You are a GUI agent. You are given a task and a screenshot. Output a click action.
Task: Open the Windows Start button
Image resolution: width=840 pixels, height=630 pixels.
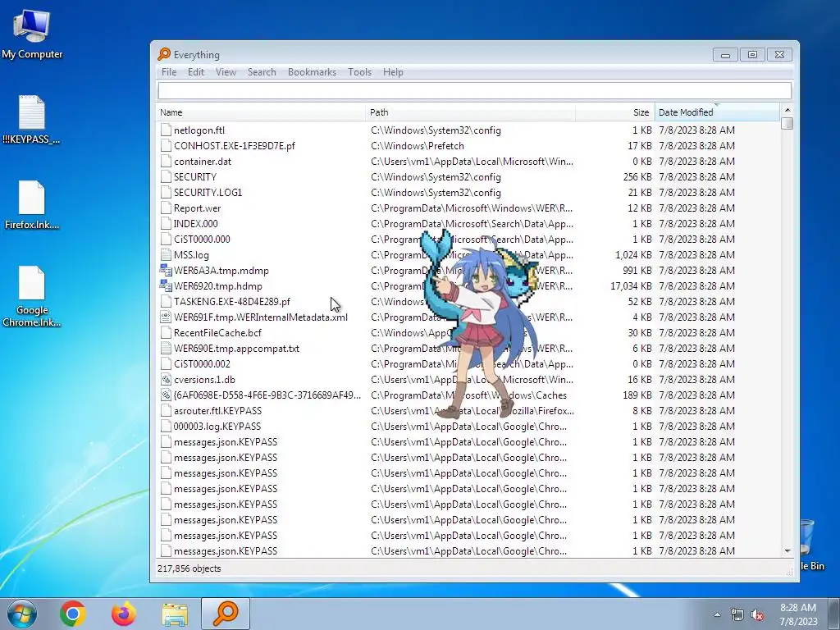tap(22, 614)
